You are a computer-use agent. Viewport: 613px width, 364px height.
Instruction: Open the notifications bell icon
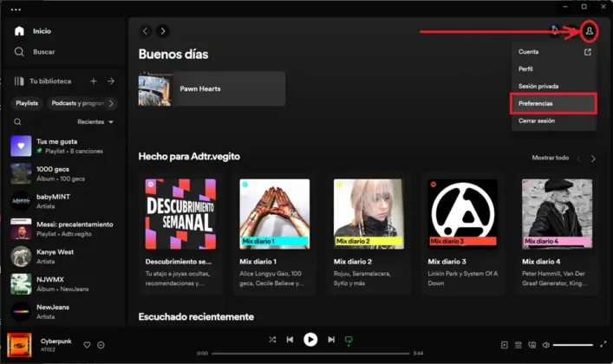(555, 30)
